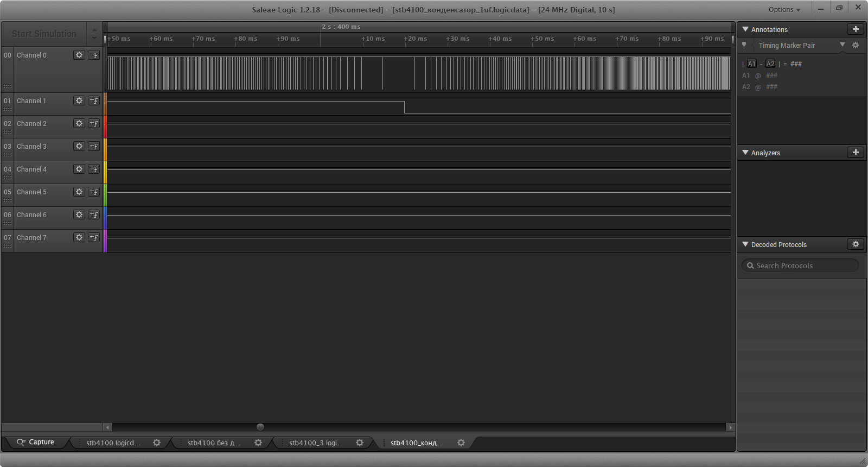The image size is (868, 467).
Task: Restore down the Saleae Logic window
Action: (839, 8)
